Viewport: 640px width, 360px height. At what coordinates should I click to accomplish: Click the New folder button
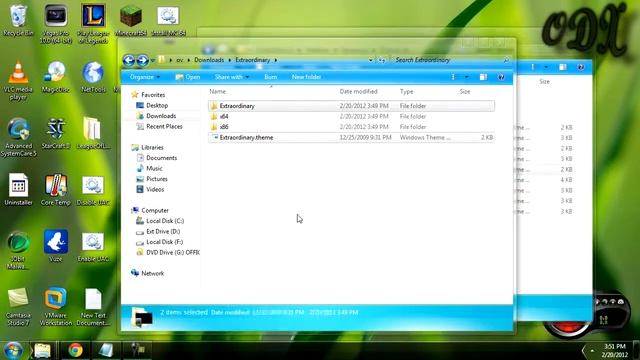(306, 77)
